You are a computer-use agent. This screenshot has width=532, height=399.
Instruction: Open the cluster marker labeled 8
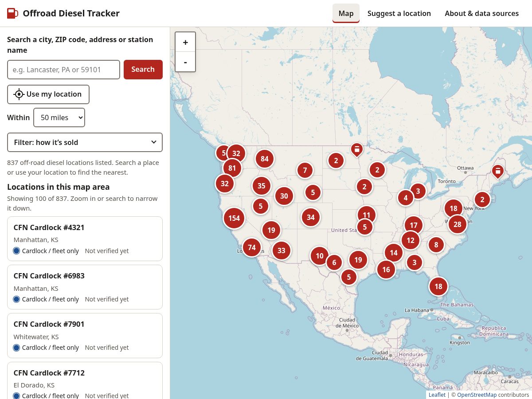pos(436,245)
